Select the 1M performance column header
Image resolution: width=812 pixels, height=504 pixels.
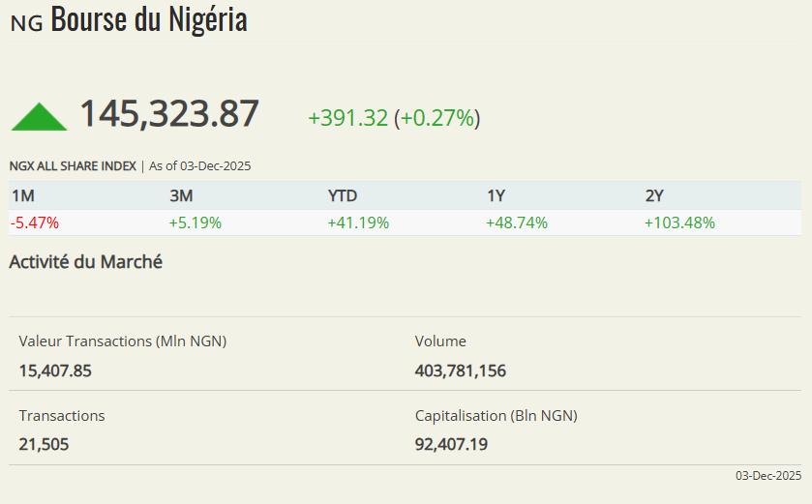(x=23, y=196)
